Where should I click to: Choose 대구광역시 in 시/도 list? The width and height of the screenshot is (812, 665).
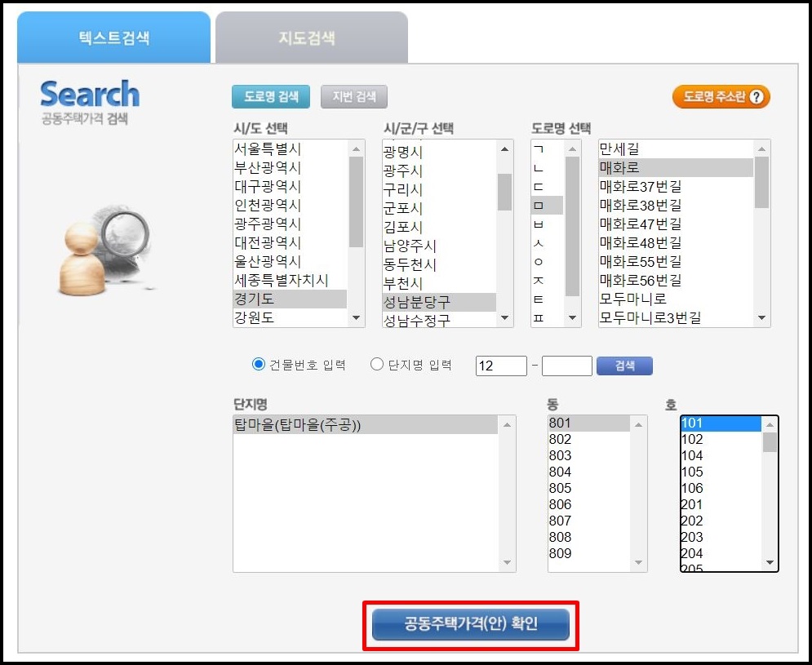point(290,187)
